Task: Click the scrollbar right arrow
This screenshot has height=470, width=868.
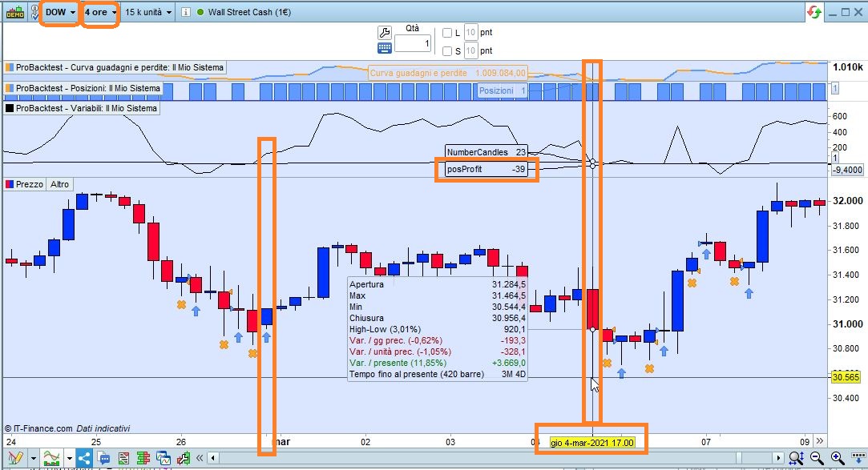Action: pos(778,458)
